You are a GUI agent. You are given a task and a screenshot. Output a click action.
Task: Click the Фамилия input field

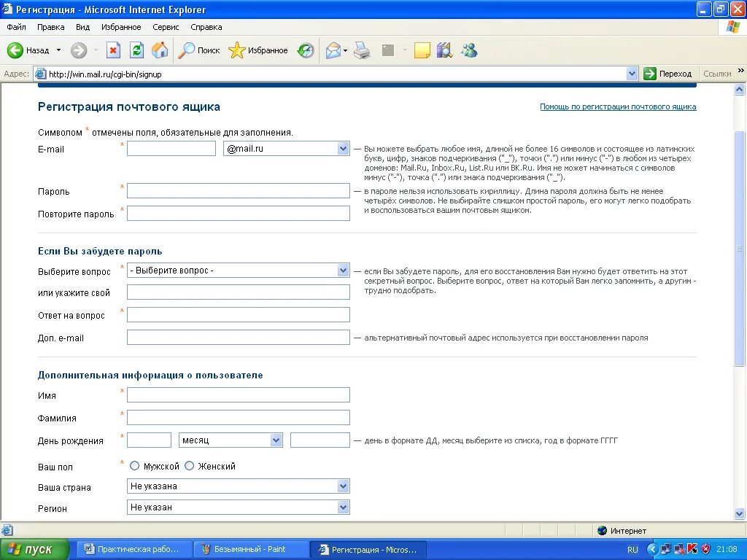point(239,418)
